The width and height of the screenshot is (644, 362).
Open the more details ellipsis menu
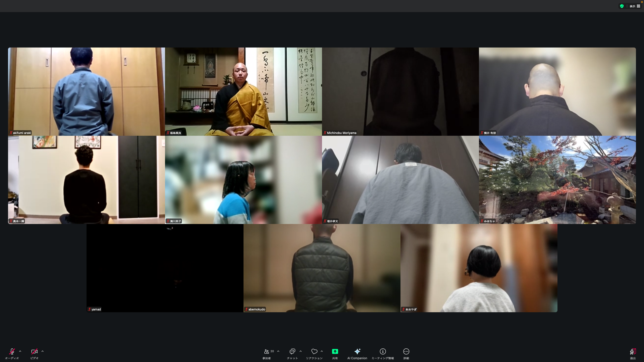[x=406, y=351]
